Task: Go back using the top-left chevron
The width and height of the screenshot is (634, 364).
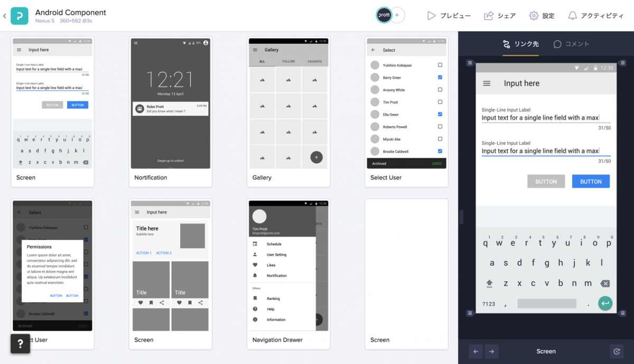Action: tap(5, 16)
